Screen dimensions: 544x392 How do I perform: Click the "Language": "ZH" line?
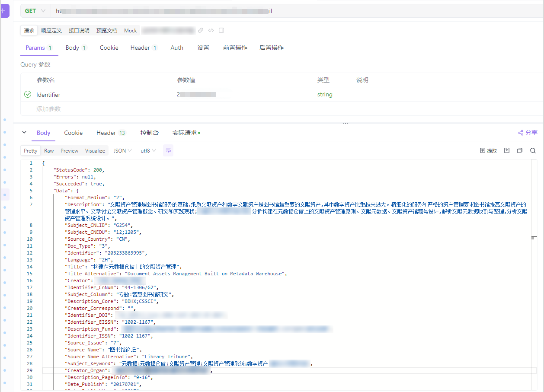click(x=89, y=260)
